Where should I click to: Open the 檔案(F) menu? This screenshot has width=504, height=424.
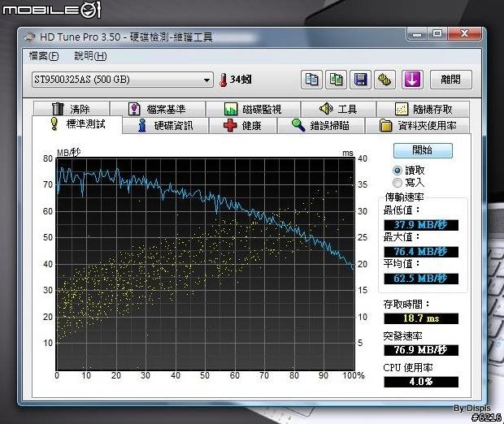pyautogui.click(x=44, y=56)
